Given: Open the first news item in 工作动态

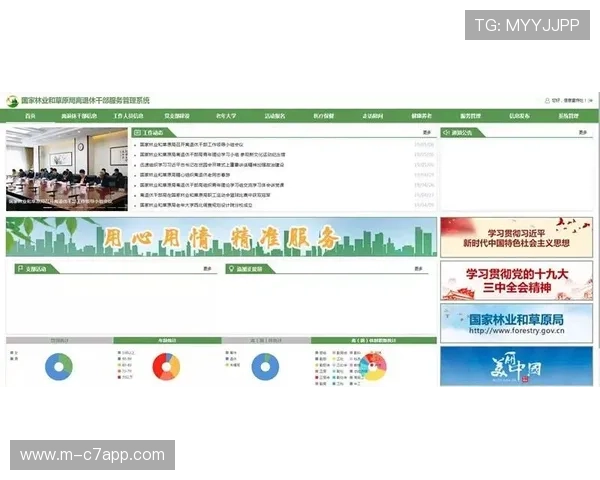Looking at the screenshot, I should pos(192,145).
